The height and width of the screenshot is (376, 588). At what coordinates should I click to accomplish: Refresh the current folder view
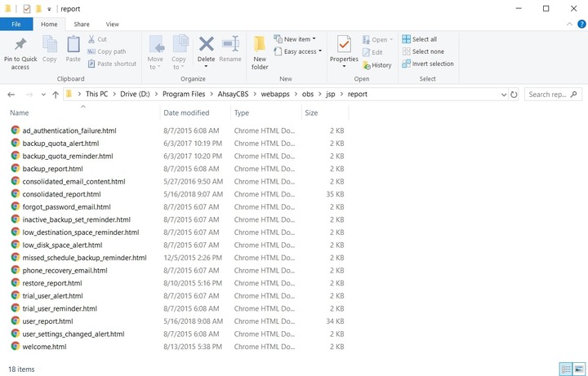click(514, 95)
